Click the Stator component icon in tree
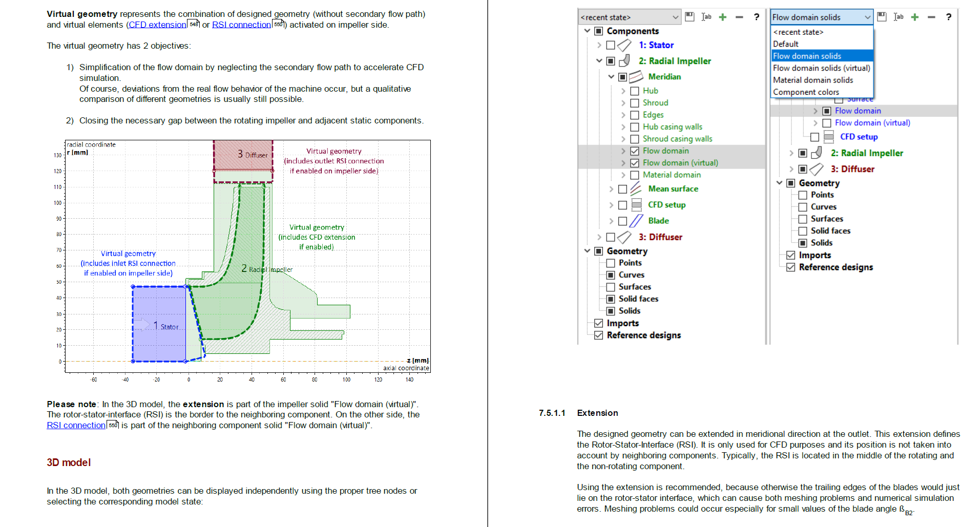The image size is (980, 527). tap(624, 46)
